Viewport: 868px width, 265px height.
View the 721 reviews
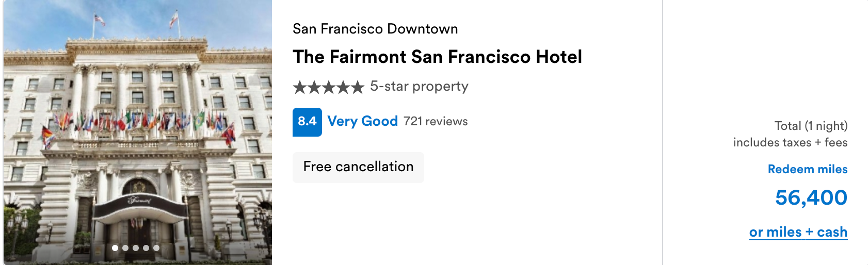click(x=436, y=121)
